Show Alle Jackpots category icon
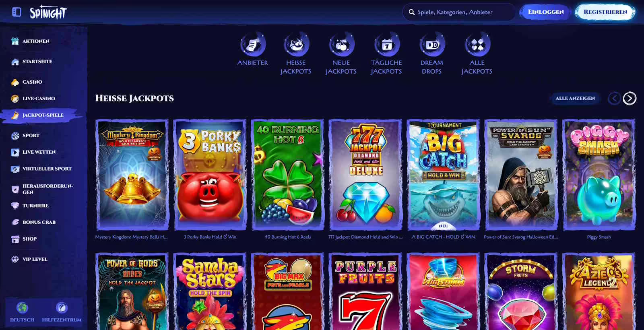 477,44
